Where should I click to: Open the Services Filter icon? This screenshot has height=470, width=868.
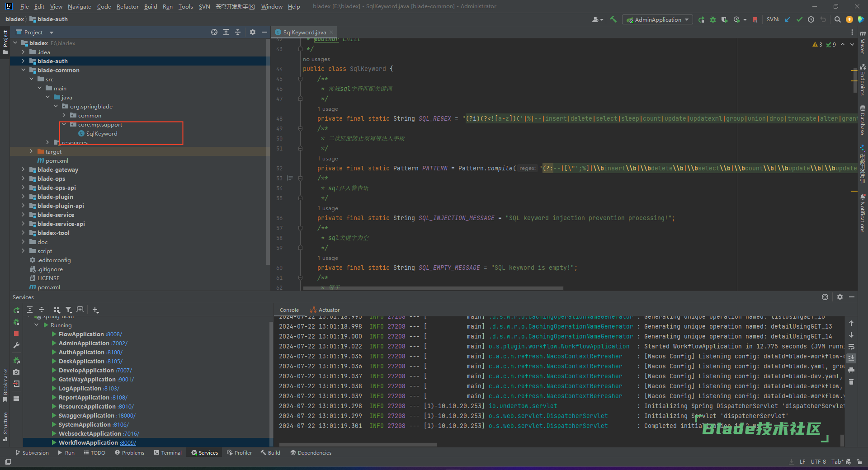(x=69, y=310)
